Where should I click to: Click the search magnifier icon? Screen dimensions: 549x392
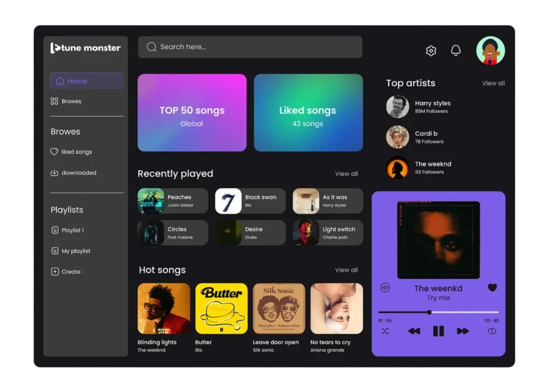151,47
